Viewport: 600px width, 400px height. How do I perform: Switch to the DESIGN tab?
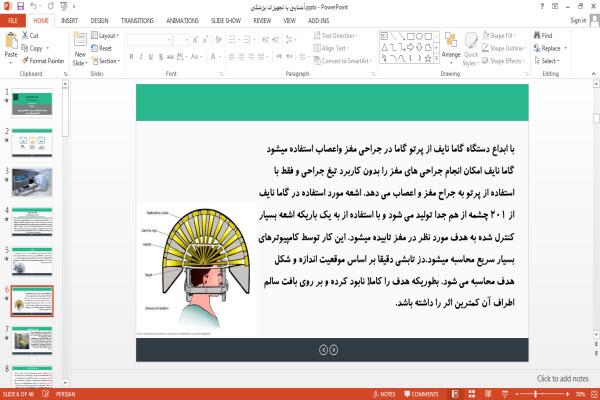coord(99,21)
